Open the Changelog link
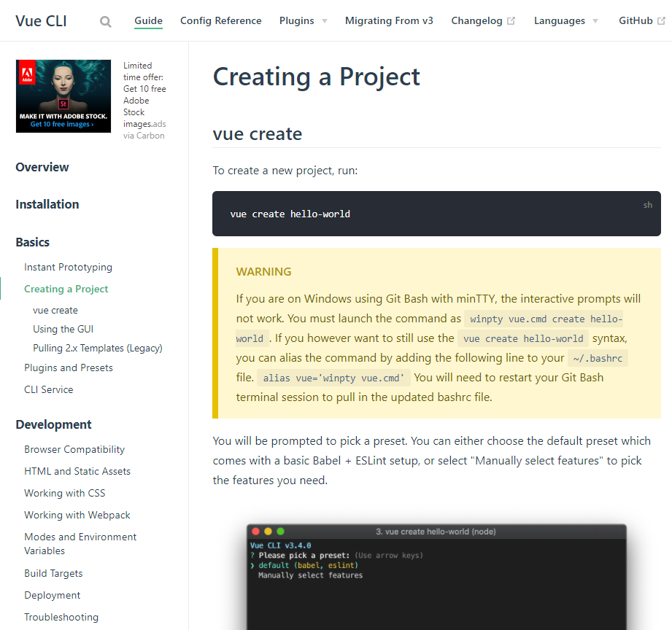Screen dimensions: 672x630 click(476, 20)
